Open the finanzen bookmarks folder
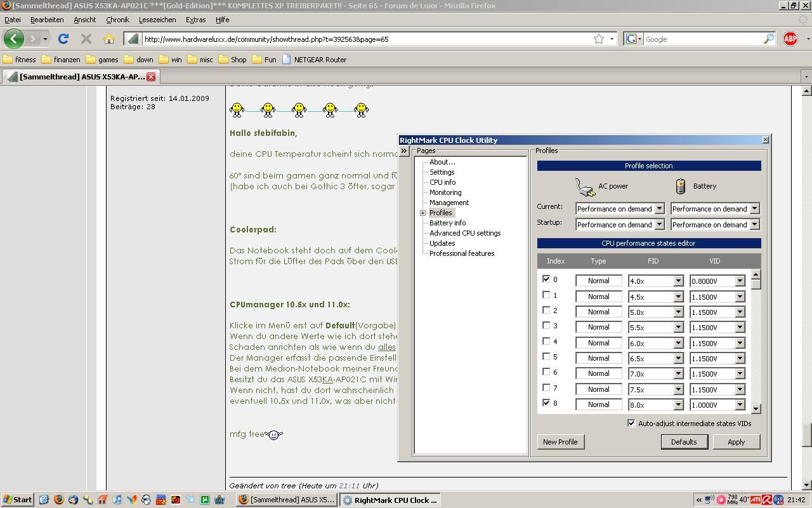Viewport: 812px width, 508px height. click(x=61, y=60)
